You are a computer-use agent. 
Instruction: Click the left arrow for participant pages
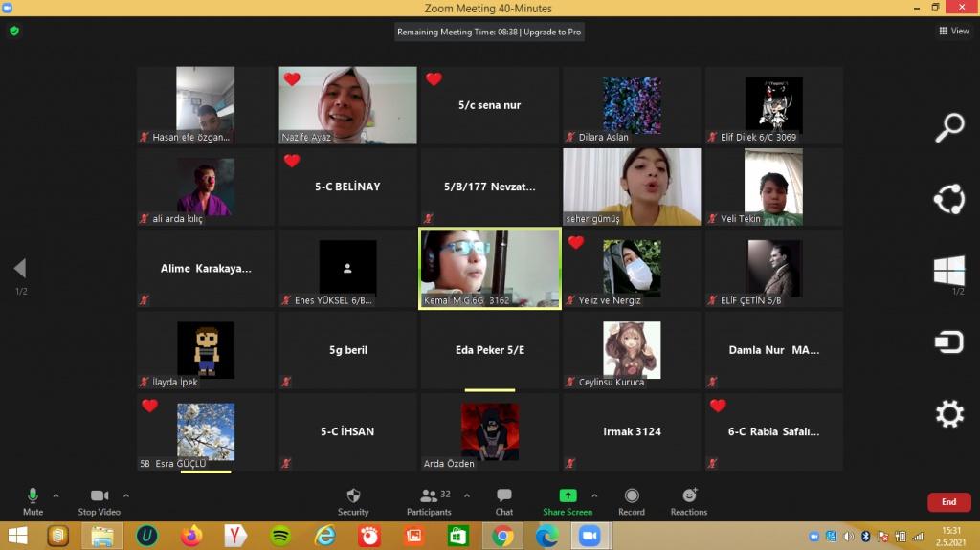pos(20,269)
